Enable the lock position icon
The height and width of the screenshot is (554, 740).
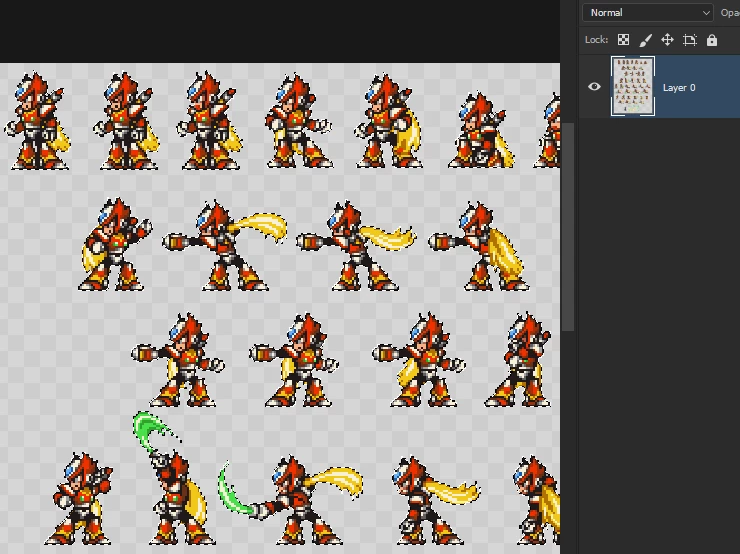click(x=667, y=40)
